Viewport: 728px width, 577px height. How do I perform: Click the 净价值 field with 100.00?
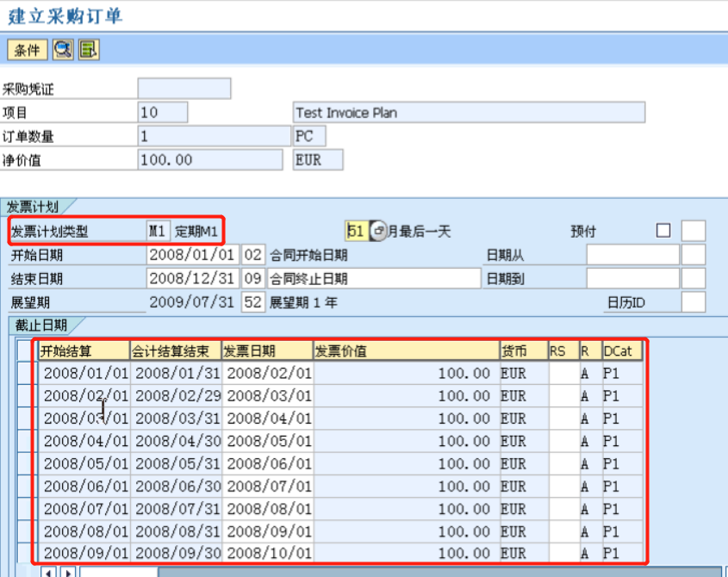(210, 159)
